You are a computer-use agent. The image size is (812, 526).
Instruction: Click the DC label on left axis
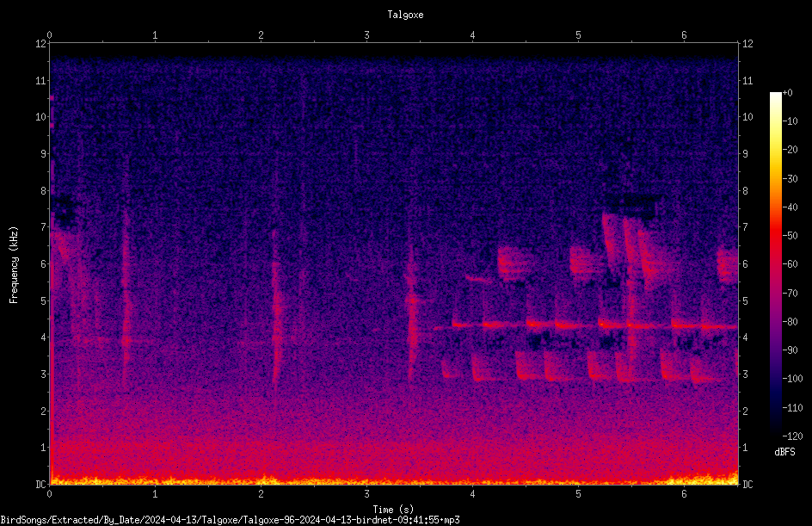(41, 484)
